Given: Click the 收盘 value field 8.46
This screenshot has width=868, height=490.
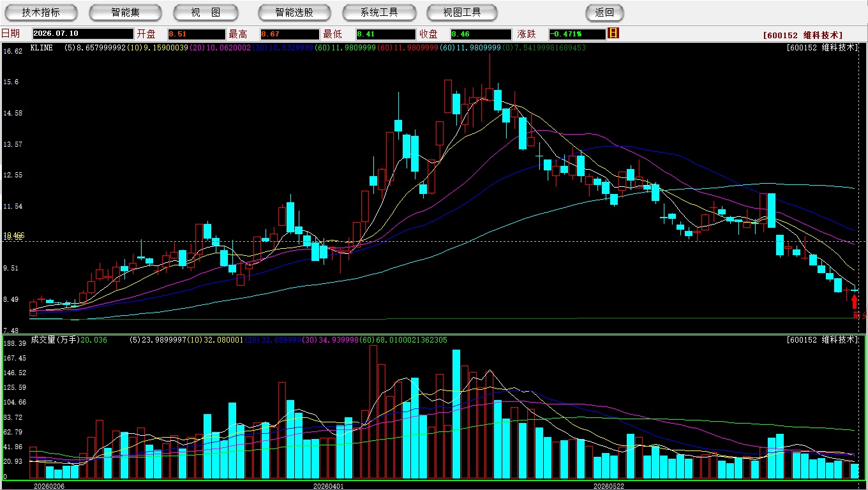Looking at the screenshot, I should [481, 34].
